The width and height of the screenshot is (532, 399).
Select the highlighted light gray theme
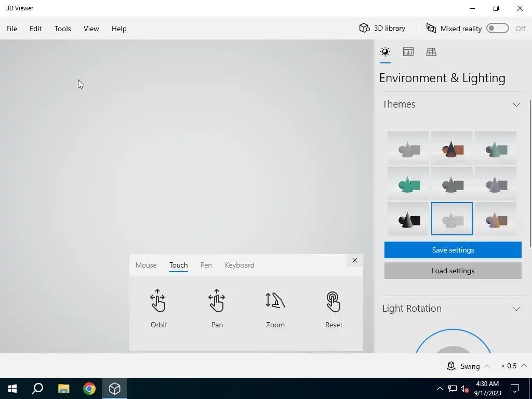coord(452,219)
